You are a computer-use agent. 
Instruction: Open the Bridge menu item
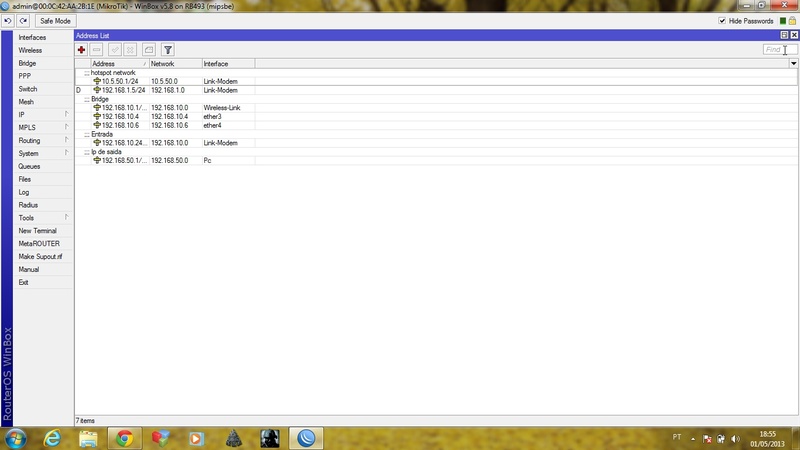[x=27, y=63]
